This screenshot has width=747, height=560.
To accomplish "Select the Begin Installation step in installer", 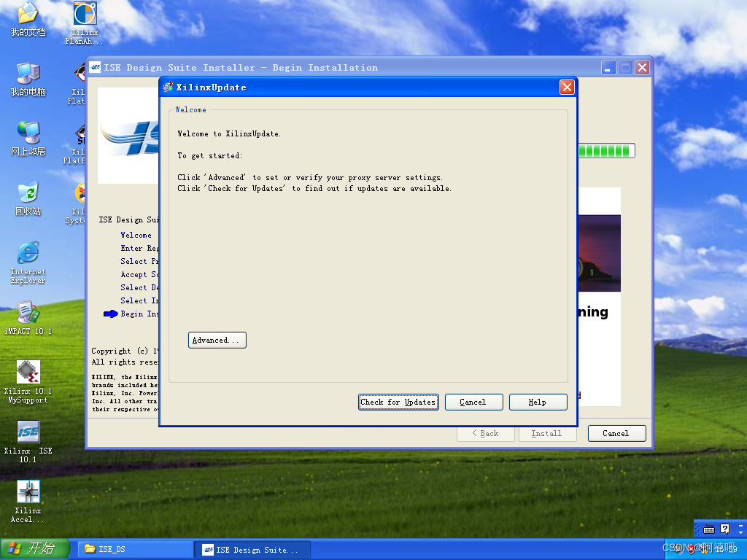I will click(139, 314).
